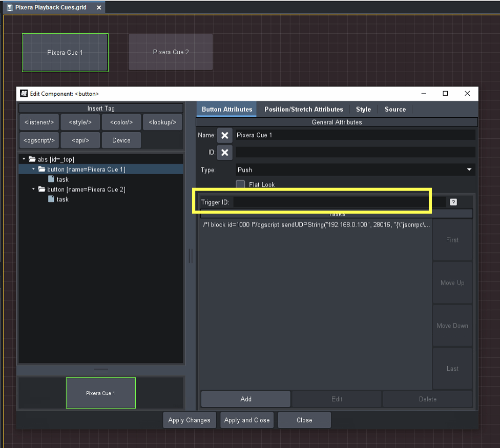Image resolution: width=500 pixels, height=448 pixels.
Task: Select tree row button [name=Pixera Cue 1]
Action: coord(101,169)
